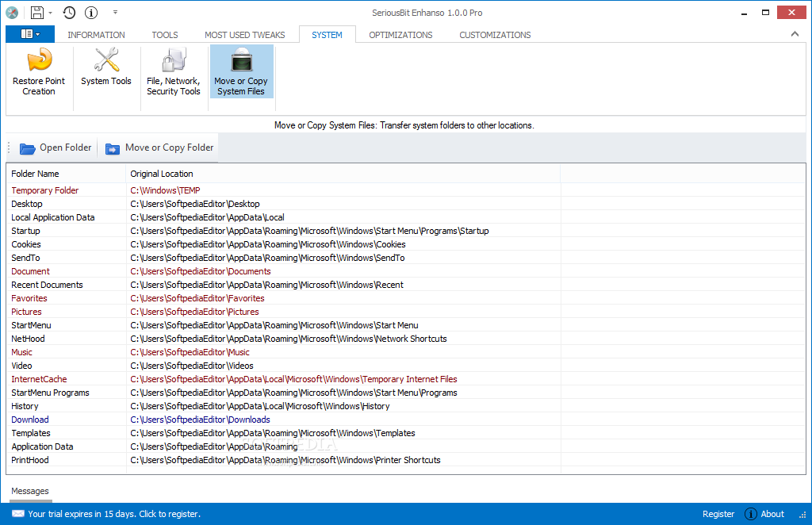Select the Application Data row
This screenshot has height=525, width=812.
[x=405, y=446]
